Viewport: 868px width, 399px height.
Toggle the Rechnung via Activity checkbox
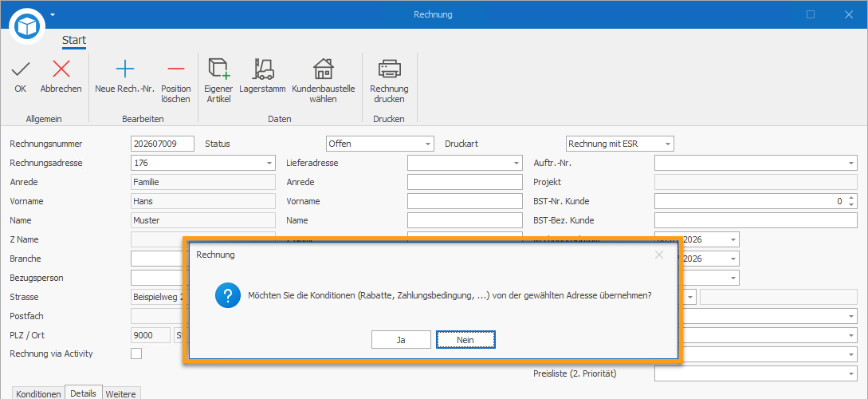[x=136, y=354]
